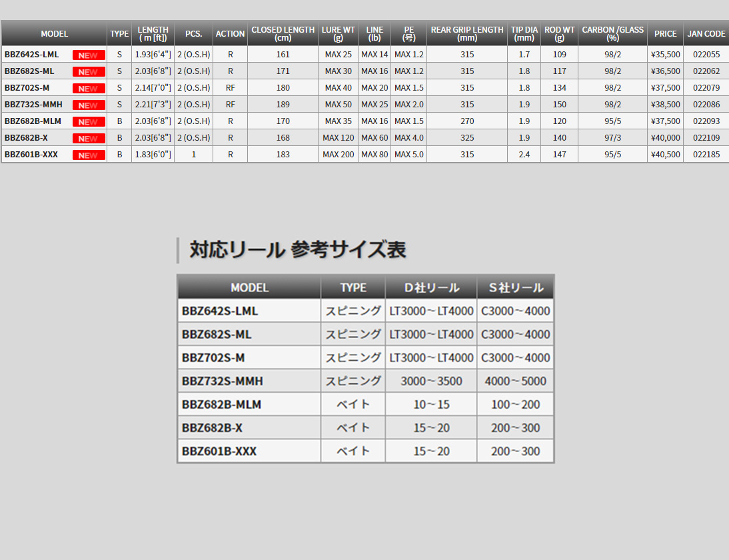Select the JAN CODE column header

[x=706, y=33]
